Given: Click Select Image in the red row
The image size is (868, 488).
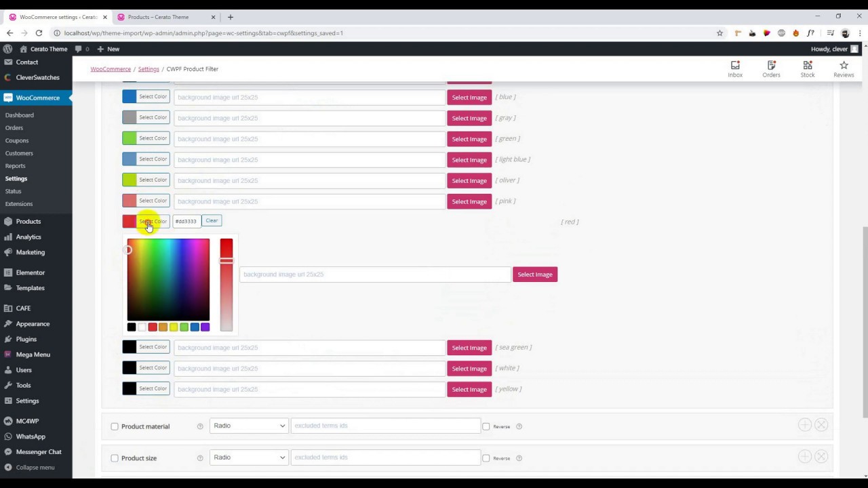Looking at the screenshot, I should point(535,274).
